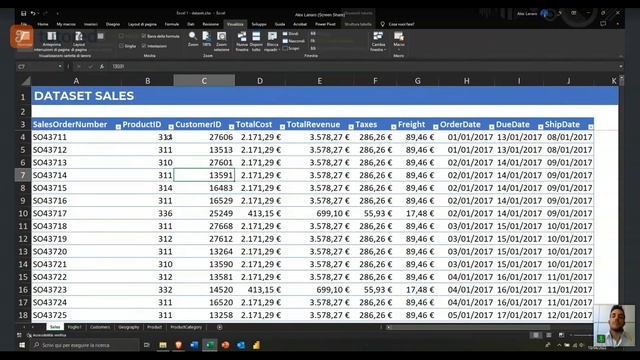The height and width of the screenshot is (360, 640).
Task: Expand the Macro dropdown
Action: coord(399,42)
